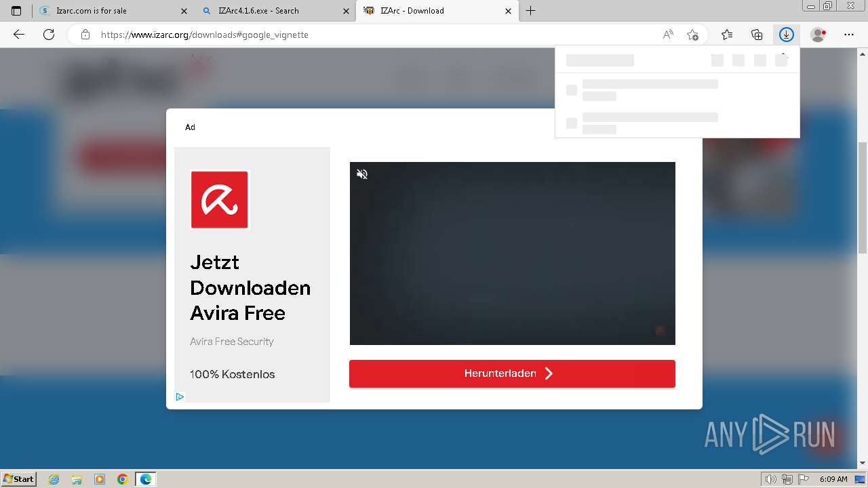Restore down the browser window
The width and height of the screenshot is (868, 488).
(827, 6)
